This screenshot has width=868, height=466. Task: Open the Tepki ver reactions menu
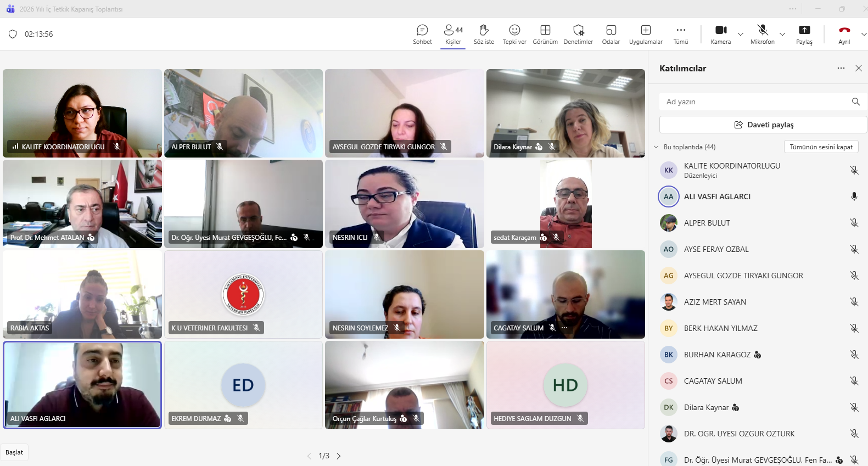(514, 34)
